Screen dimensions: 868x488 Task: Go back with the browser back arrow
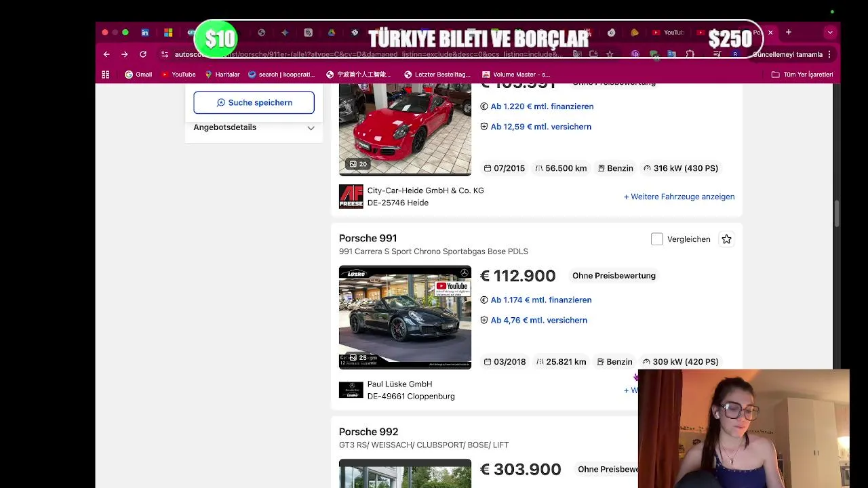tap(106, 54)
